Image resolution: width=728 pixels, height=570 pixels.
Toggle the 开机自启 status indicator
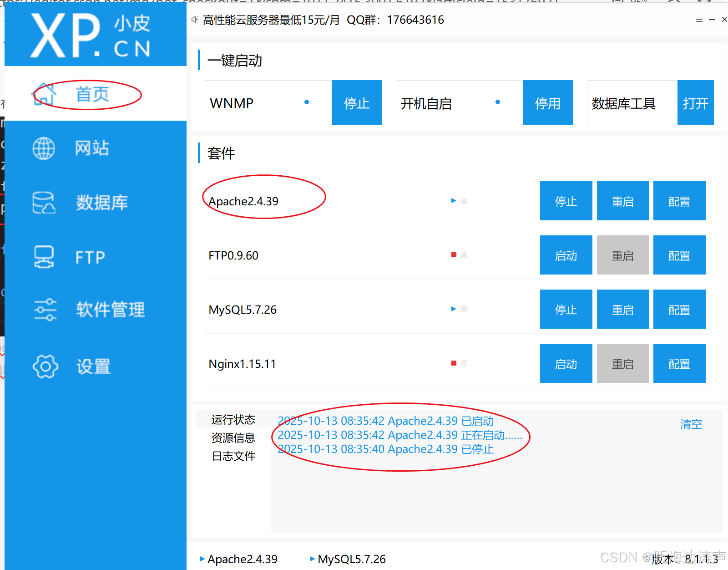pyautogui.click(x=498, y=102)
